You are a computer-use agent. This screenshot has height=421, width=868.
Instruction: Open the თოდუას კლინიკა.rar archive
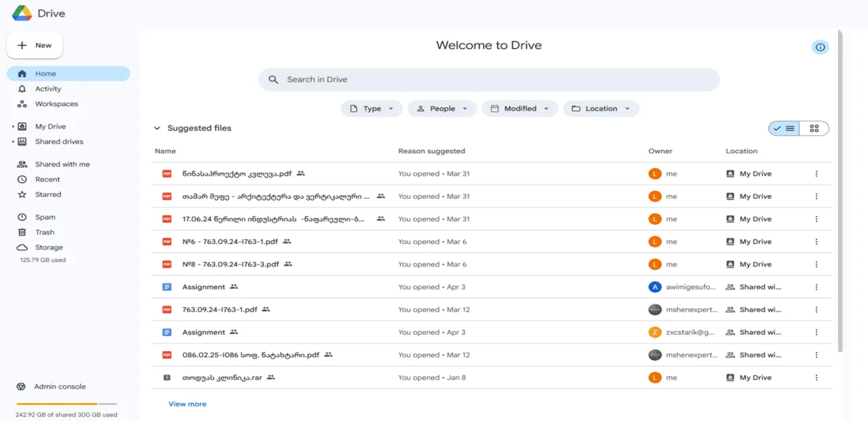click(x=222, y=378)
